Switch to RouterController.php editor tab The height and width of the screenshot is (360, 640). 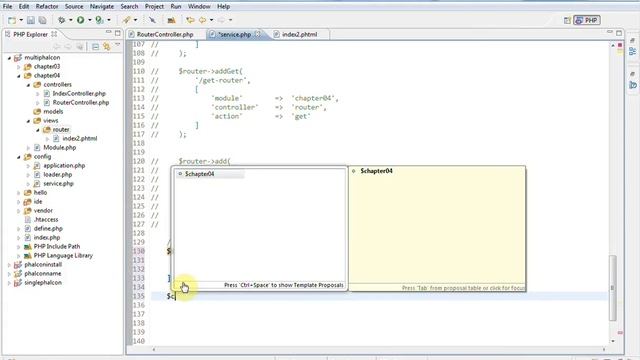click(164, 34)
